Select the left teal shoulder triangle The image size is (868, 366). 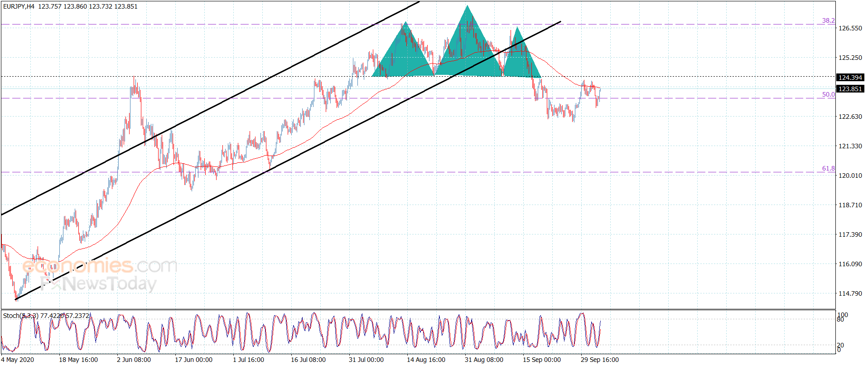point(405,57)
